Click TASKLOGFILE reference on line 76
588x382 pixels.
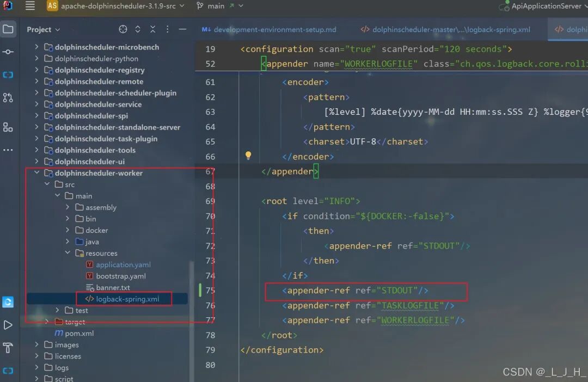coord(410,305)
